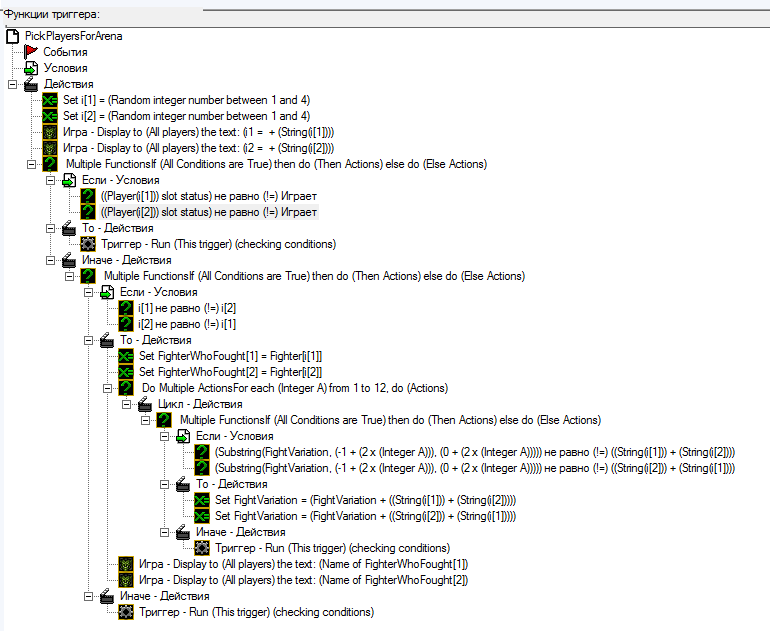Collapse the last Иначе - Действия branch
770x631 pixels.
point(88,596)
